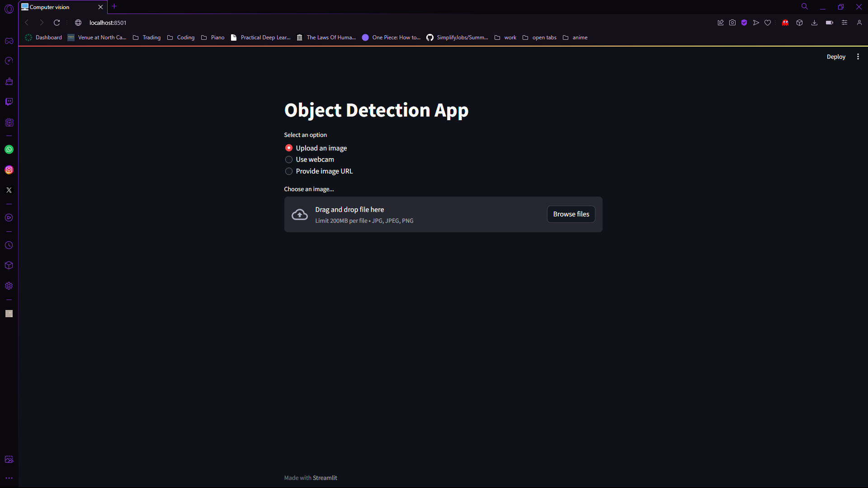The height and width of the screenshot is (488, 868).
Task: Open browser settings gear icon
Action: coord(9,286)
